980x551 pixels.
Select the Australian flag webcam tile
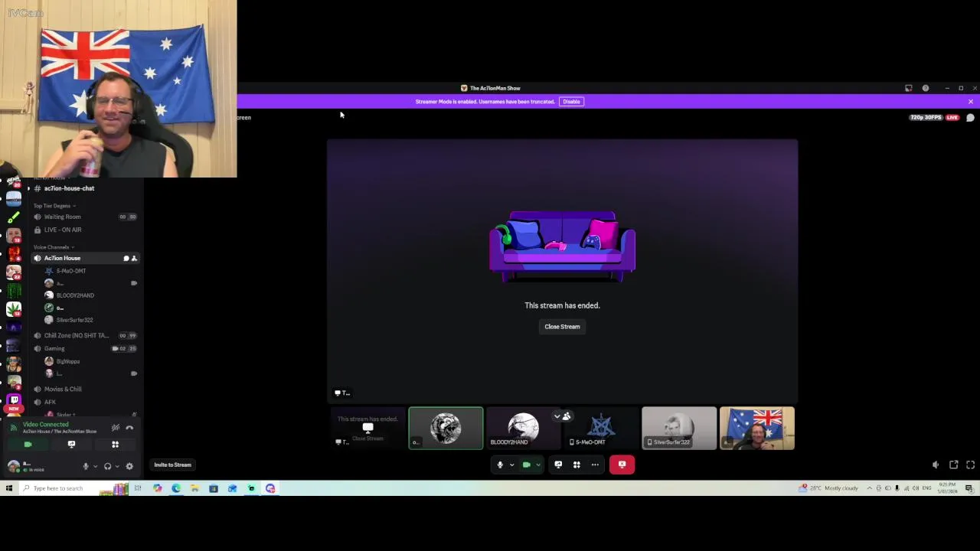[x=757, y=429]
